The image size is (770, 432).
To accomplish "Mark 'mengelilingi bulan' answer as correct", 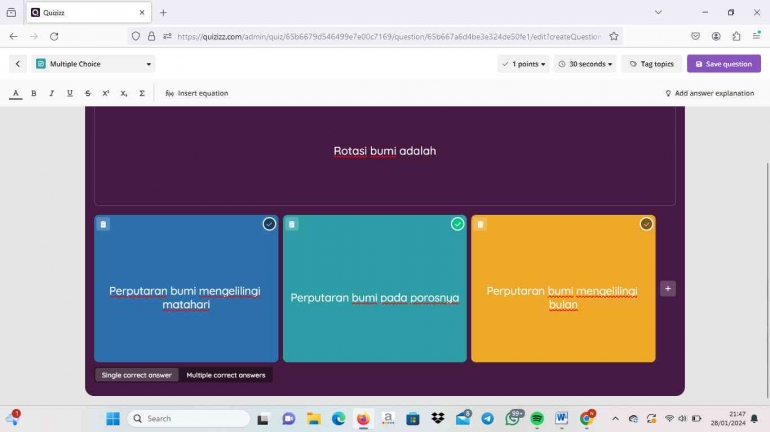I will click(646, 224).
